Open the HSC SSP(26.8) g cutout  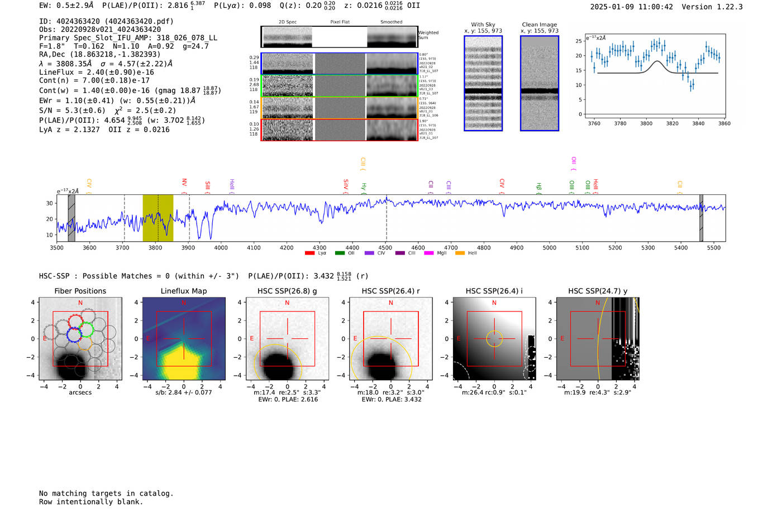point(287,339)
